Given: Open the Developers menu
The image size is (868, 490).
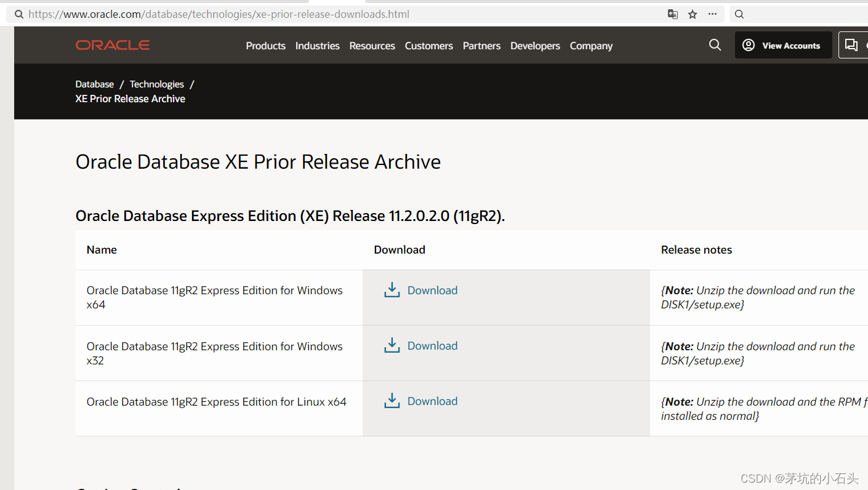Looking at the screenshot, I should 536,46.
